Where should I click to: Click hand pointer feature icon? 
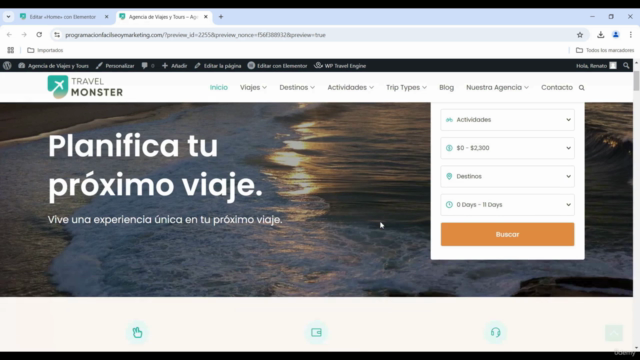[137, 332]
